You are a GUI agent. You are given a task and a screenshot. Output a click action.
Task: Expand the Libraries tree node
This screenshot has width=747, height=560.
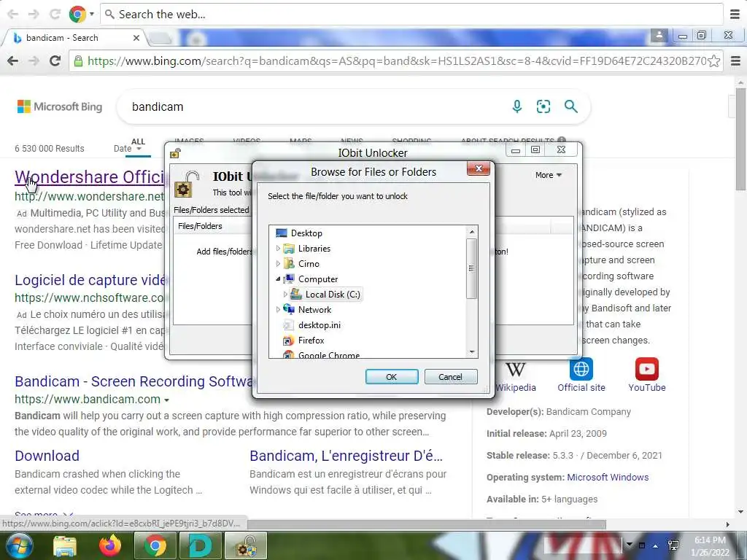point(278,249)
